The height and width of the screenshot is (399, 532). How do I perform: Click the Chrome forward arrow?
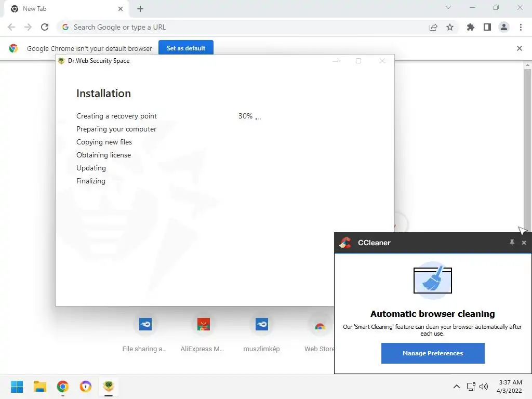(x=28, y=27)
